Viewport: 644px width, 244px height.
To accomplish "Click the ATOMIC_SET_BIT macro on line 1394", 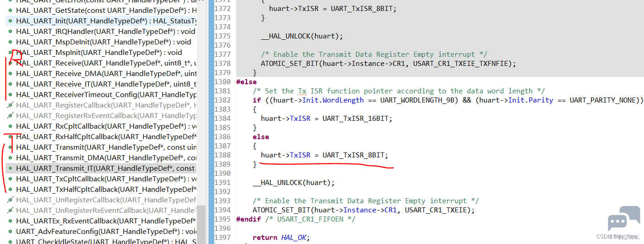I will click(x=281, y=210).
